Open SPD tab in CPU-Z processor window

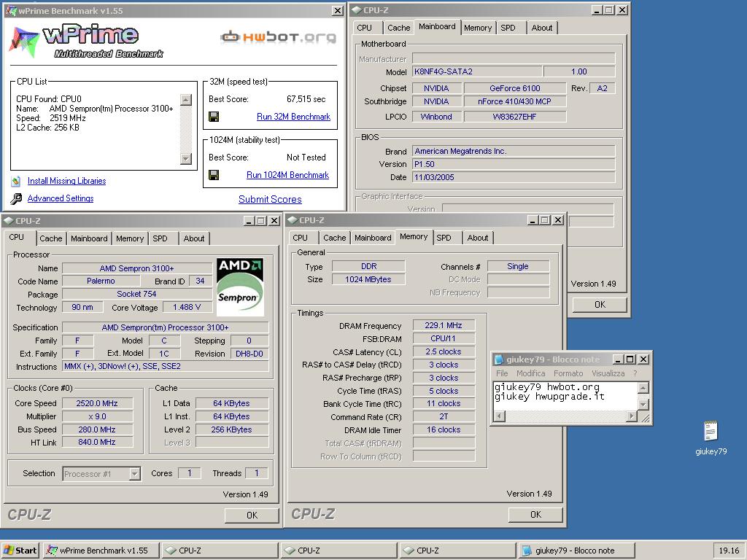[160, 238]
